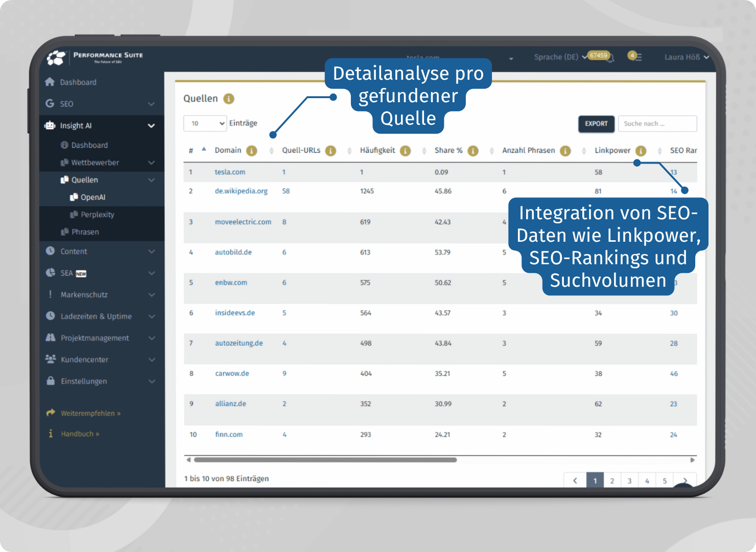Click the scrollbar left arrow
The height and width of the screenshot is (552, 756).
tap(188, 460)
